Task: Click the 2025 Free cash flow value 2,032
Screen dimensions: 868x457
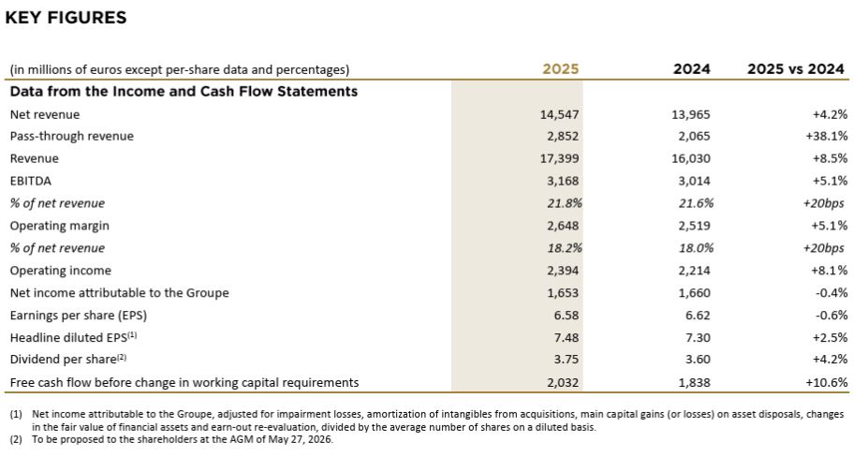Action: (564, 382)
